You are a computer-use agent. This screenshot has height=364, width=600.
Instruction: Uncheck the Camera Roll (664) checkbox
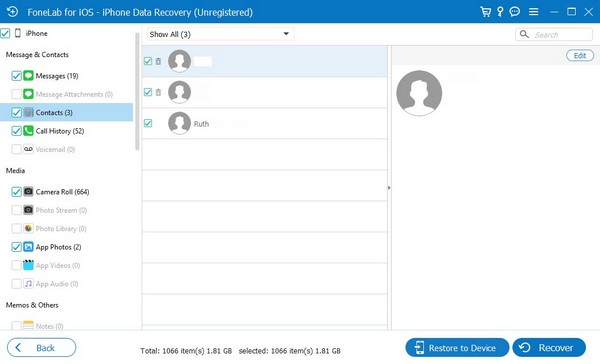click(x=16, y=191)
